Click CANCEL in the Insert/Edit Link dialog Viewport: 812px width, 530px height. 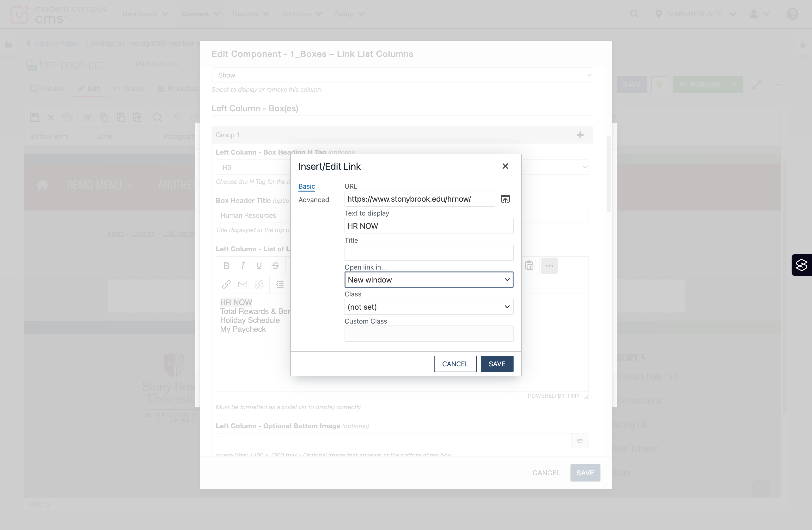455,364
